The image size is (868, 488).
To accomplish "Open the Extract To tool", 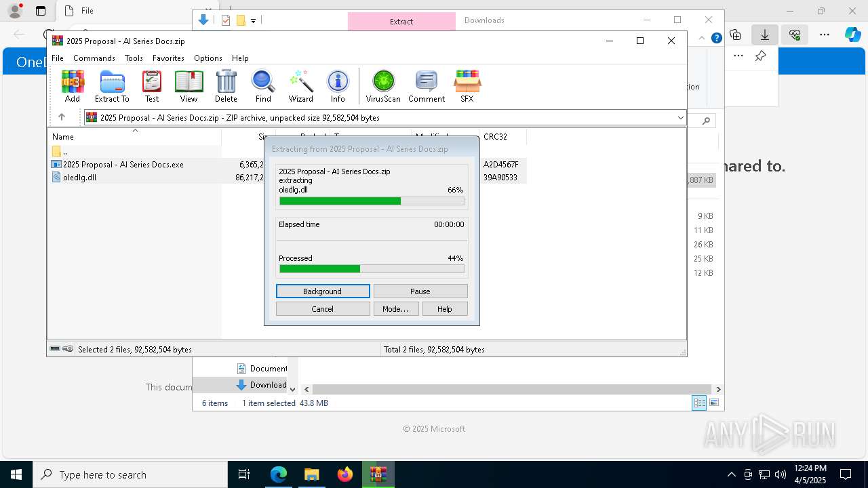I will (x=112, y=86).
